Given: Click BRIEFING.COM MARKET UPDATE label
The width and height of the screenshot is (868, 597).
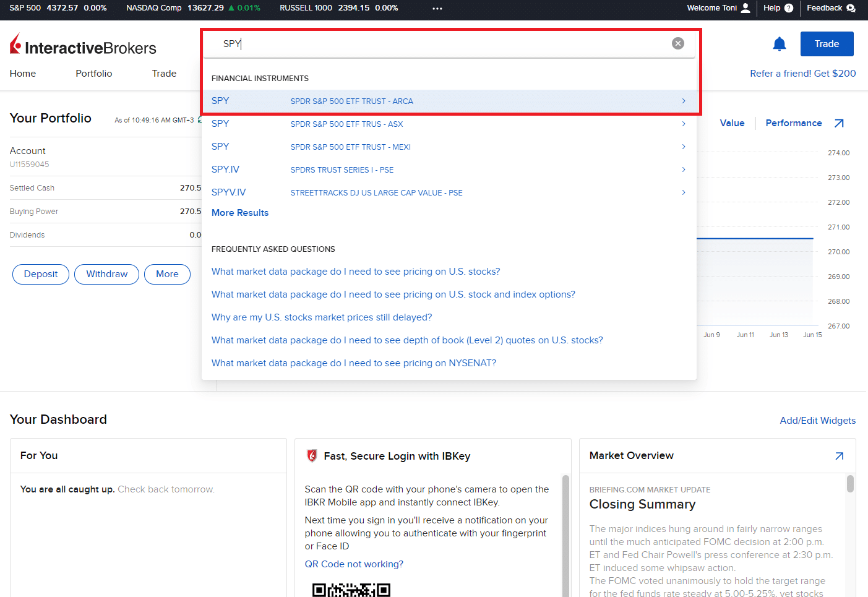Looking at the screenshot, I should (x=650, y=490).
